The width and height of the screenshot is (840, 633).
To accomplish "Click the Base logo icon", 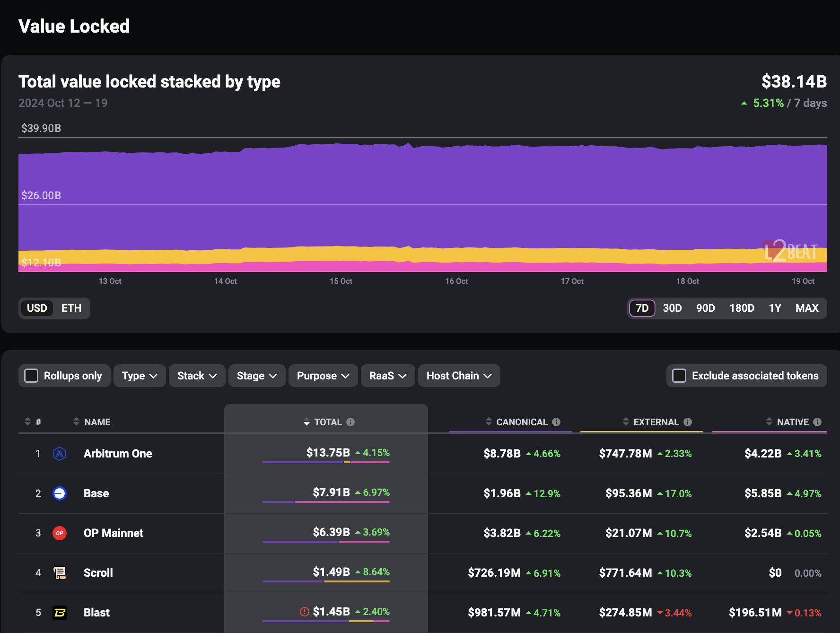I will [60, 493].
